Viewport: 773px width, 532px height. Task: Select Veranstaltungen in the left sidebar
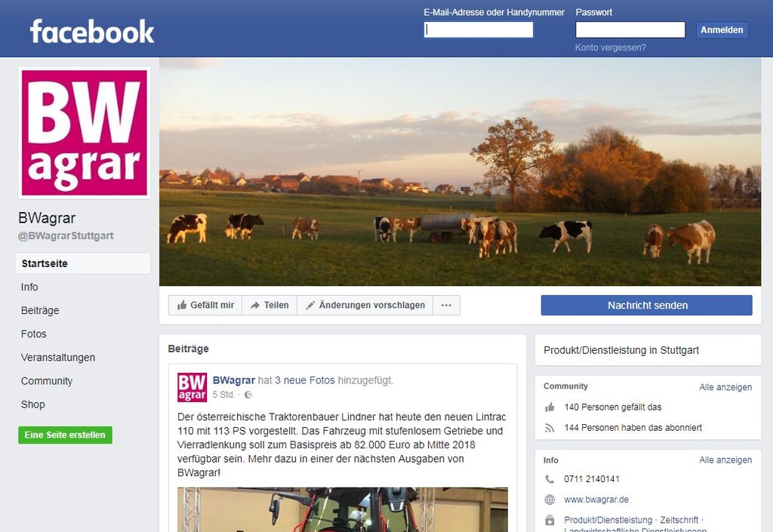tap(57, 358)
